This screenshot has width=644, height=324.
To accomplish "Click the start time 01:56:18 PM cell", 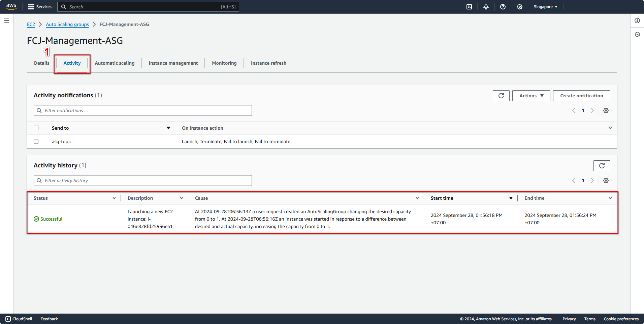I will 466,219.
